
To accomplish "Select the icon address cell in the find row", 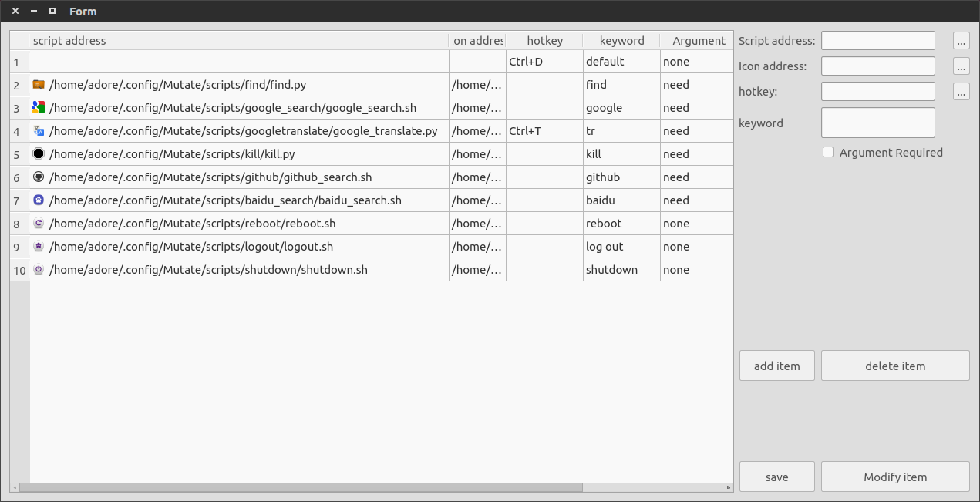I will 477,85.
